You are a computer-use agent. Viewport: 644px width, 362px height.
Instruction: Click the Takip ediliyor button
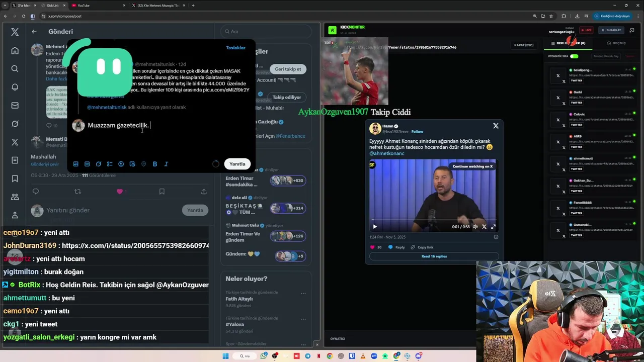pos(287,97)
